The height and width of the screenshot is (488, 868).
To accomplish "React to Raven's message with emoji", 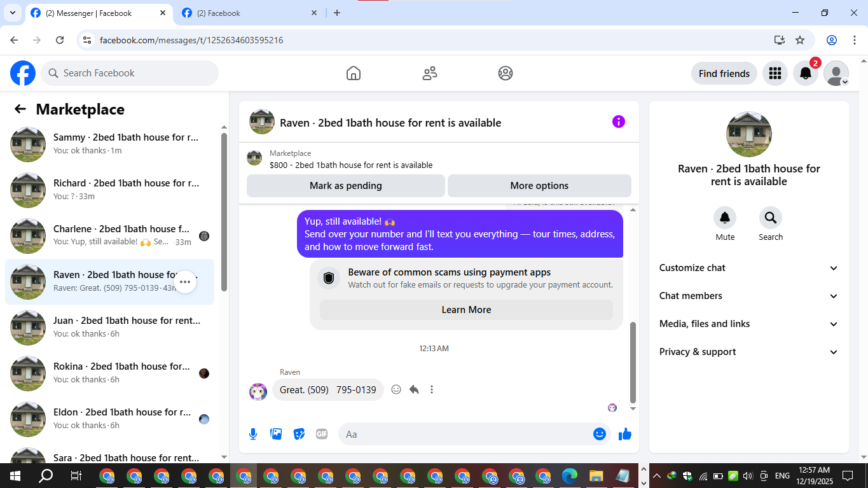I will 396,389.
